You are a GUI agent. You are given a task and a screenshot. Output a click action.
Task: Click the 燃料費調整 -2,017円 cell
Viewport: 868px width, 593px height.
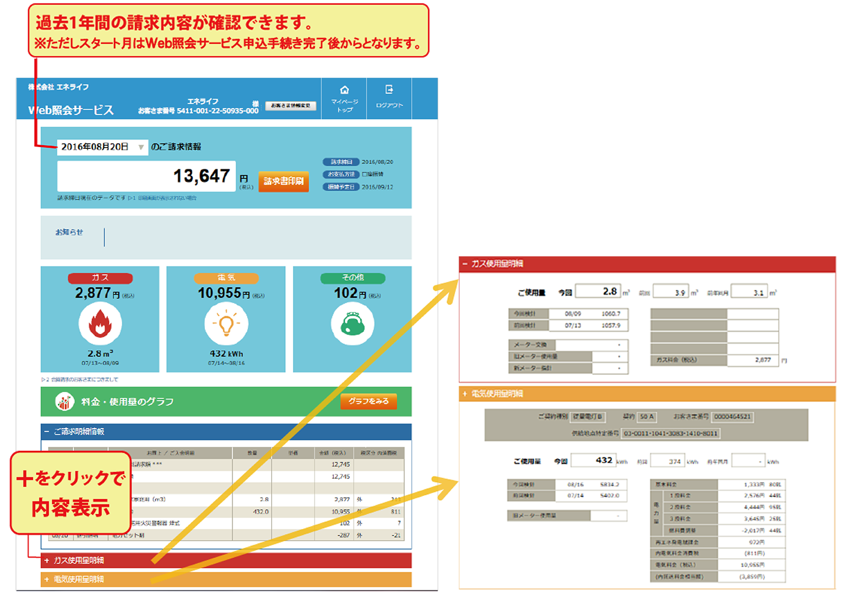751,530
